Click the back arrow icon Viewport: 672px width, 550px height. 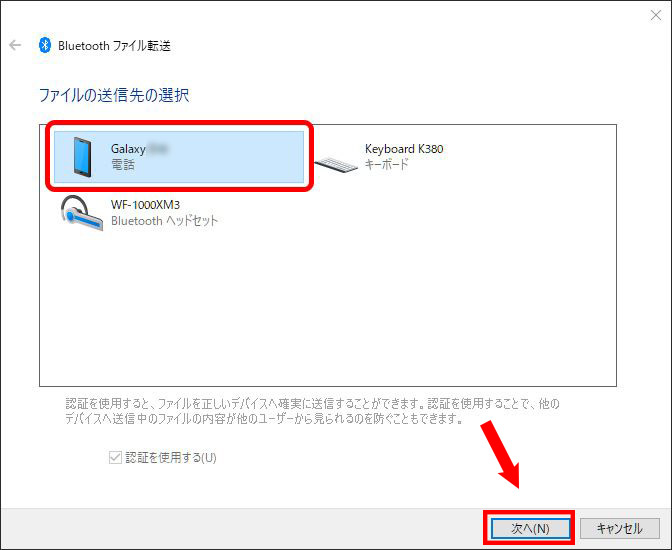(x=15, y=45)
